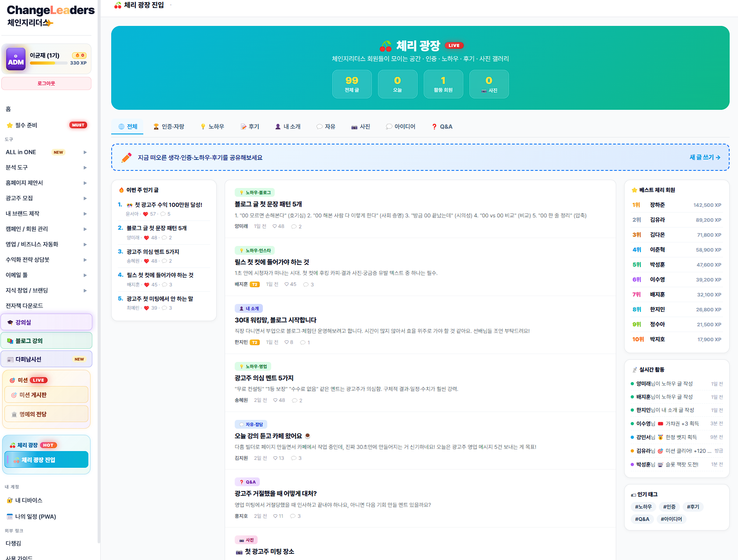
Task: Click star icon in 베스트 체리 회원 header
Action: (634, 190)
